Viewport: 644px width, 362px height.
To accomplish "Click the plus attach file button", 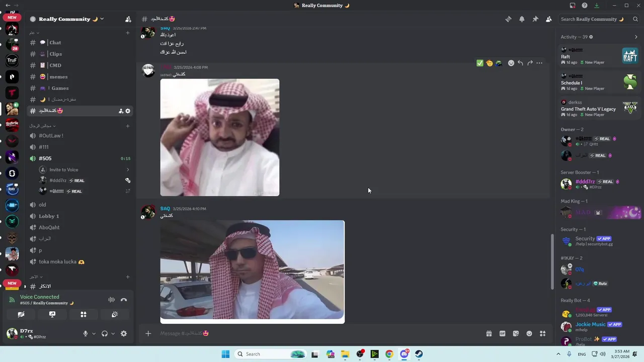I will pos(148,333).
